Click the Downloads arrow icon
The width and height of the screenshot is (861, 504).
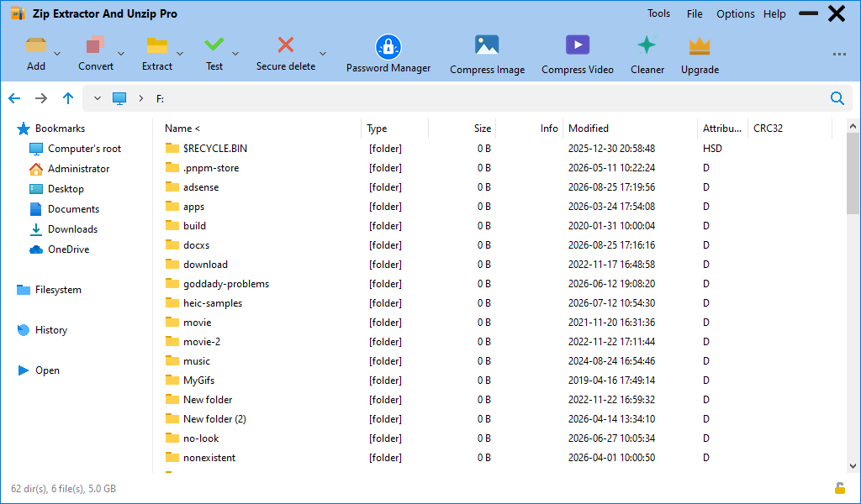click(35, 229)
